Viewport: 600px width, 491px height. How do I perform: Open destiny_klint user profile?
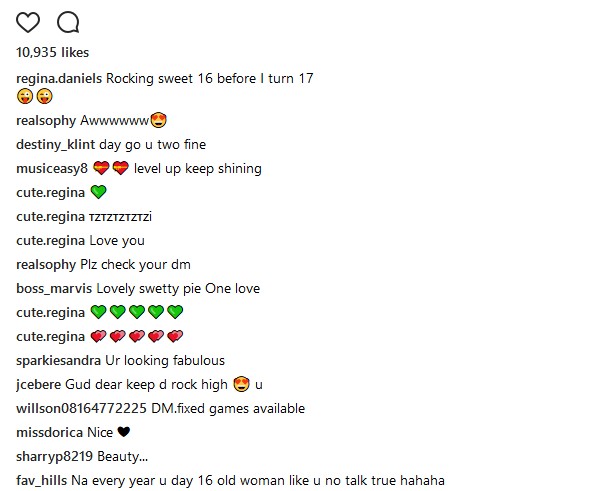[x=55, y=145]
